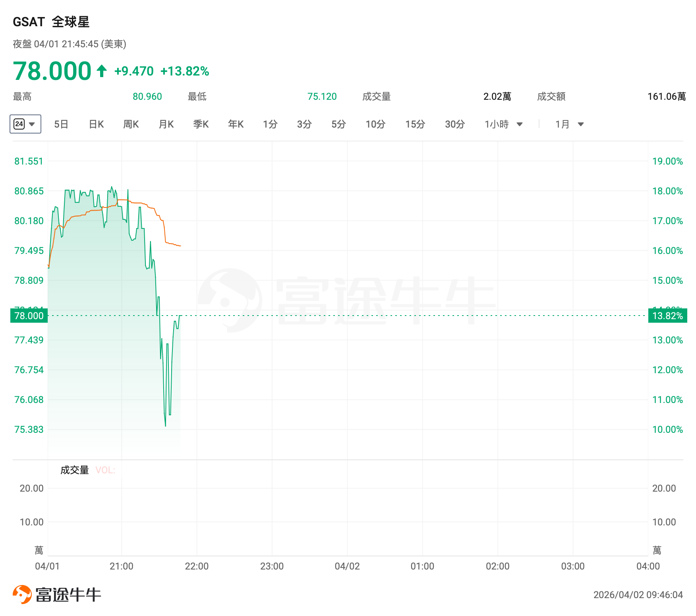Click the Futu bull logo icon
This screenshot has height=616, width=696.
pyautogui.click(x=22, y=595)
